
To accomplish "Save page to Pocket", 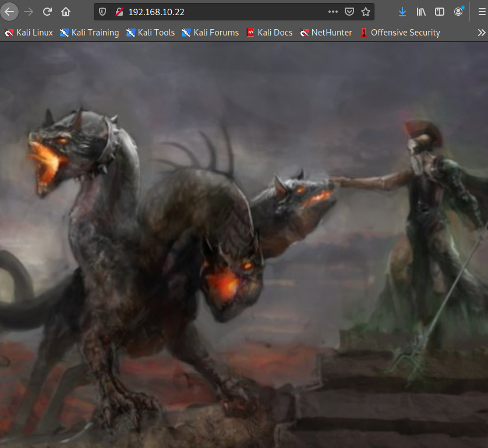I will pyautogui.click(x=349, y=12).
